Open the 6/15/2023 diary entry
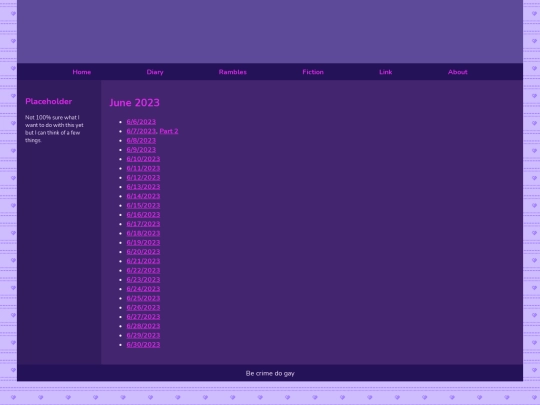The height and width of the screenshot is (405, 540). click(x=143, y=205)
